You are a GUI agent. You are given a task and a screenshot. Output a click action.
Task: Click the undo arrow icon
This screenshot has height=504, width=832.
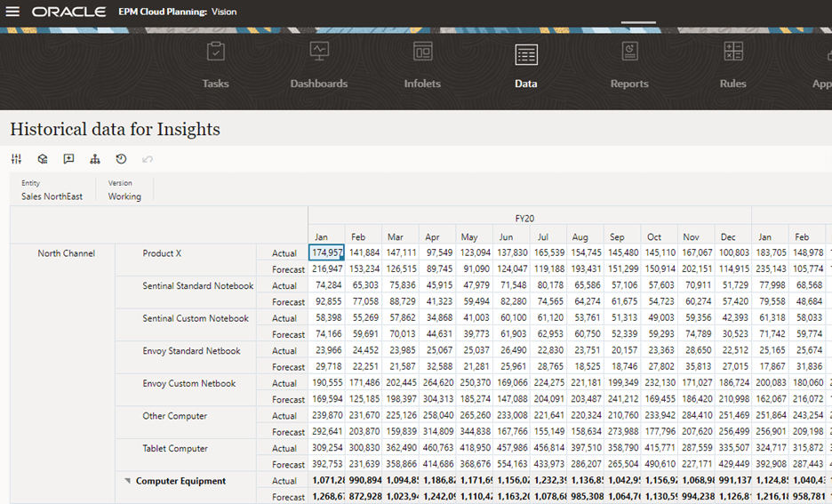(x=148, y=159)
